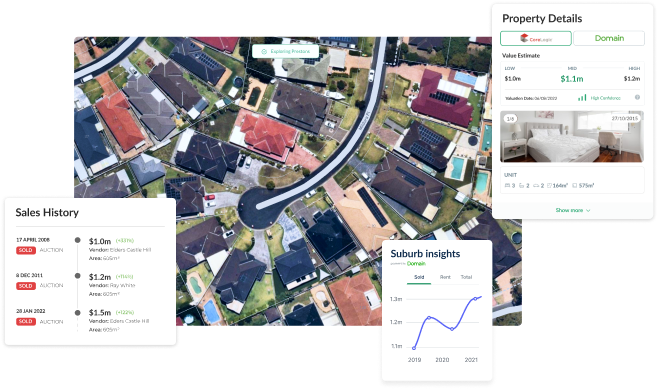Click the floor area icon beside 164m²

coord(549,185)
